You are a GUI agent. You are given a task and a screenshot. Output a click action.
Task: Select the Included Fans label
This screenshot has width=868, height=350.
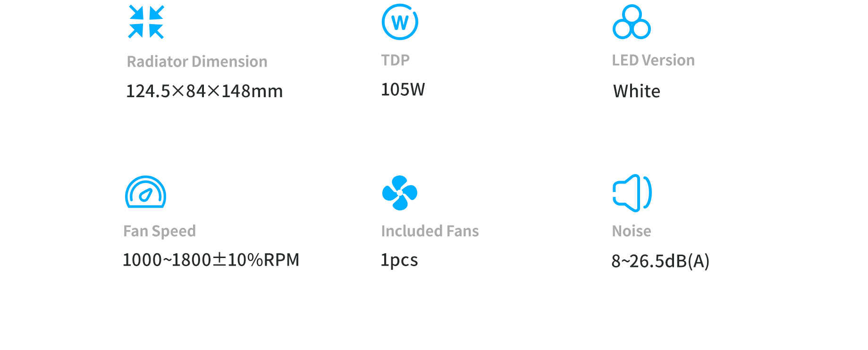point(430,231)
